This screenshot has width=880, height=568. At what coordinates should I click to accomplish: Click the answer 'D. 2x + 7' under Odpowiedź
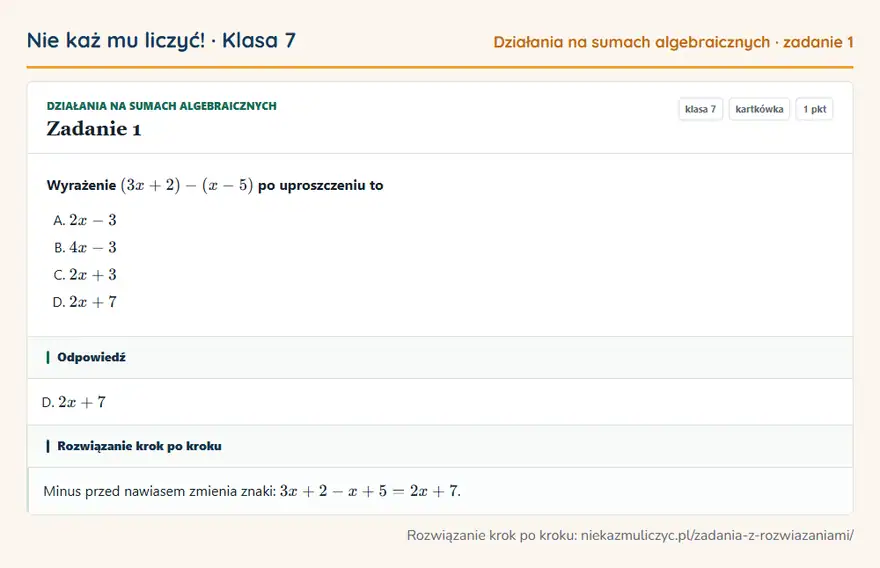pyautogui.click(x=74, y=402)
